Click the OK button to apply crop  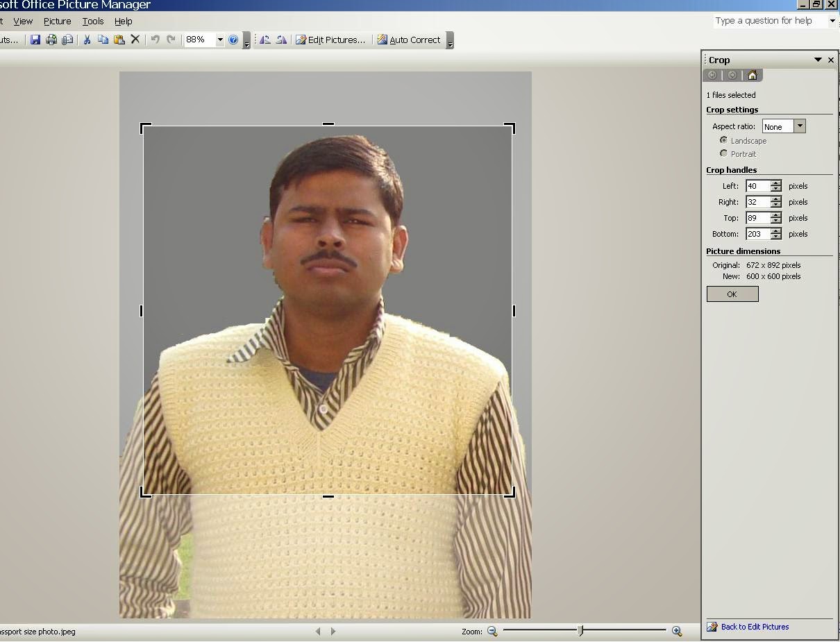[x=732, y=294]
